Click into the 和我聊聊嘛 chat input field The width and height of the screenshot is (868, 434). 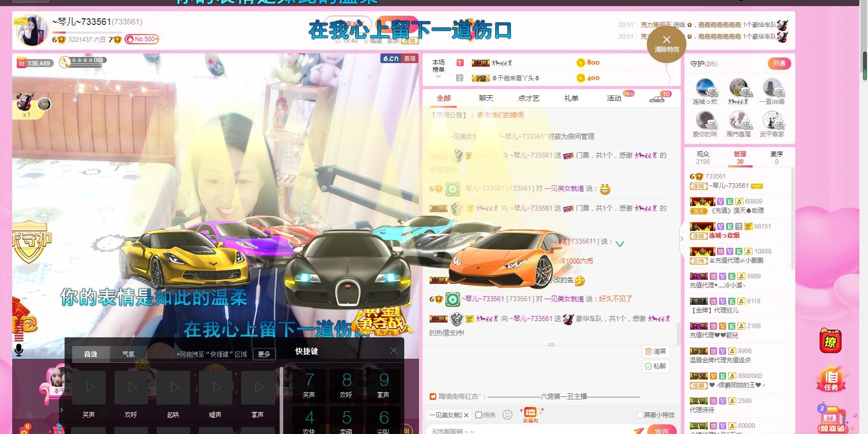pyautogui.click(x=529, y=430)
